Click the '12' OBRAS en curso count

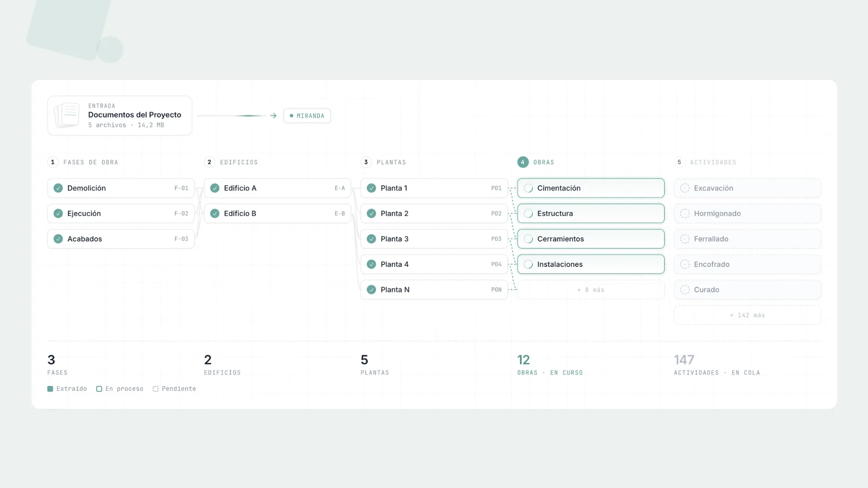pos(524,360)
